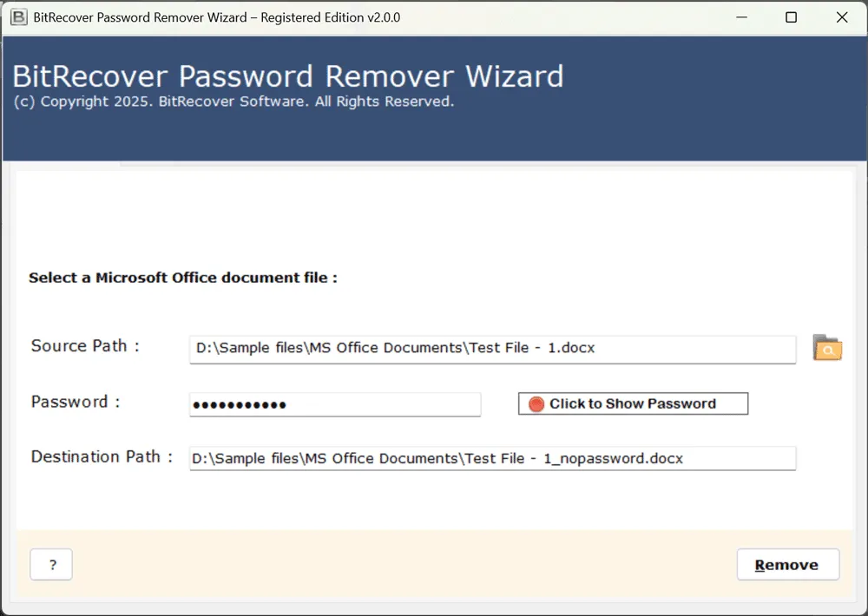Select the Destination Path text box
868x616 pixels.
(492, 458)
